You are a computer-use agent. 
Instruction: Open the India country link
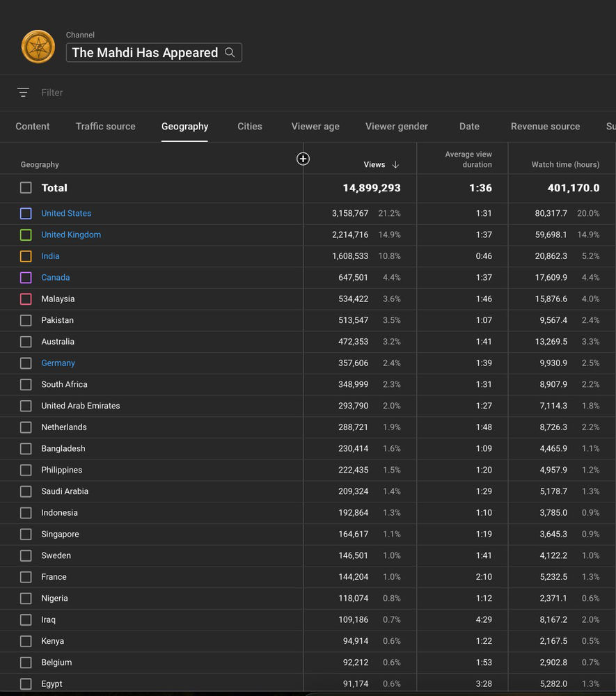(x=50, y=256)
